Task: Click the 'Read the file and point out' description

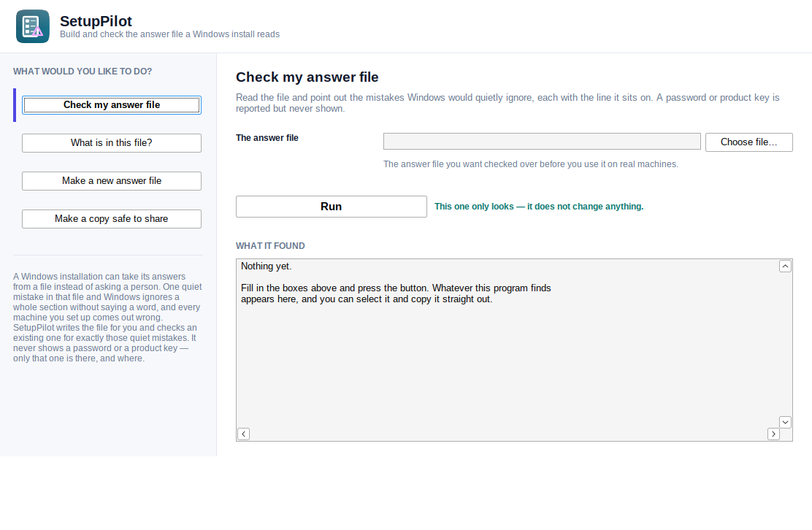Action: [x=507, y=103]
